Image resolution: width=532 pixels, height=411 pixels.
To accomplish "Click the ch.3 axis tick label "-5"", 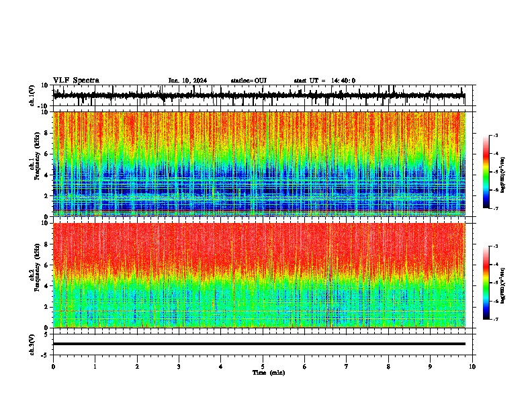I will tap(46, 355).
